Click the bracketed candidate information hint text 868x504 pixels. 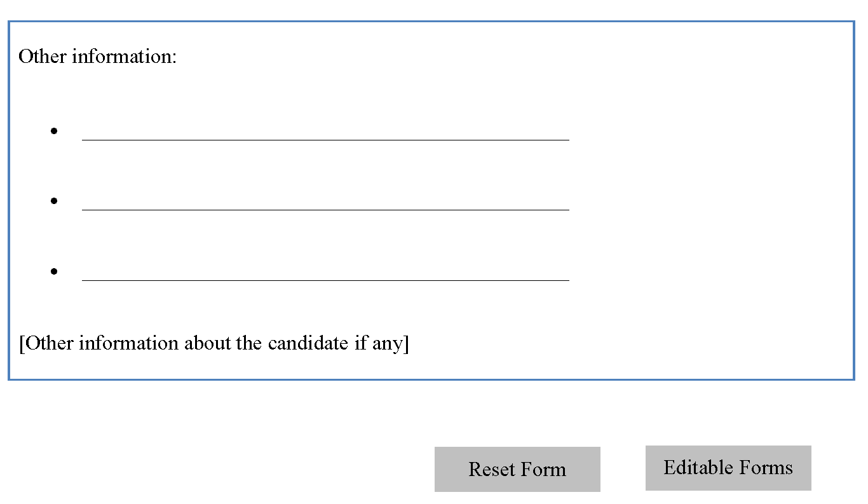[214, 343]
